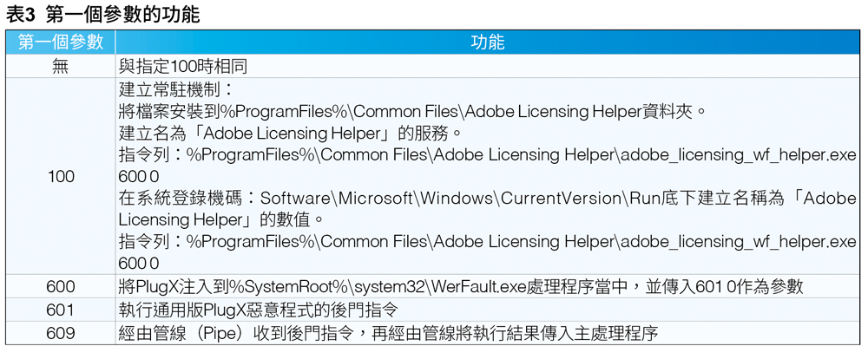Click the last 600 0 argument text
Screen dimensions: 868x359
139,264
